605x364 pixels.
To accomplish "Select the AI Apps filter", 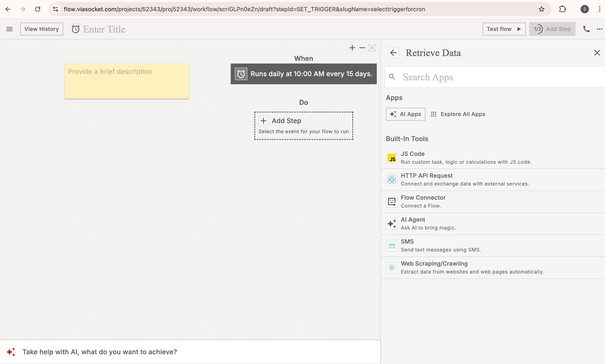I will (x=405, y=114).
